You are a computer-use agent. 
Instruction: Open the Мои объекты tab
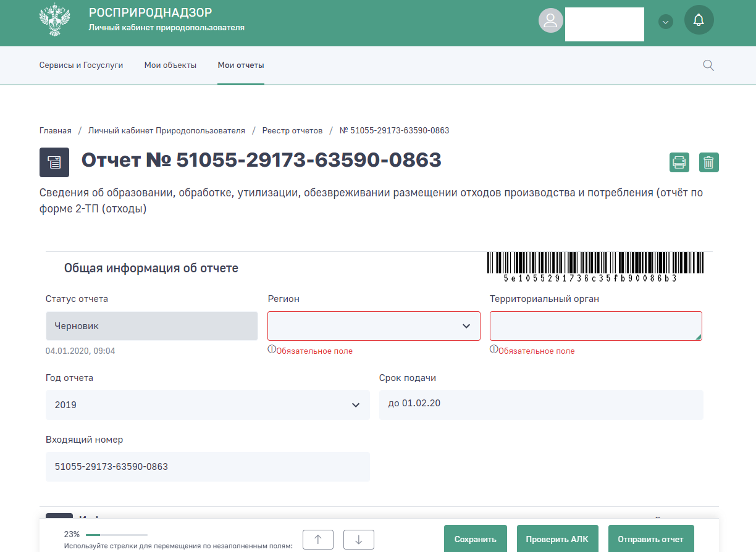pyautogui.click(x=170, y=65)
